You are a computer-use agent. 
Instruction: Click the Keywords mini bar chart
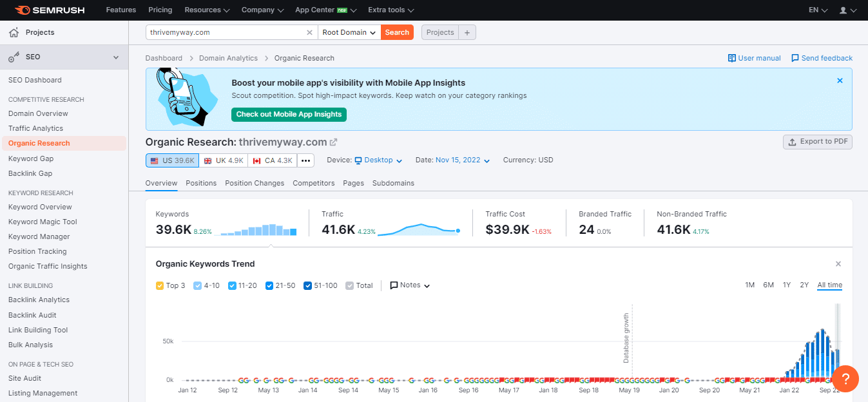(x=255, y=230)
